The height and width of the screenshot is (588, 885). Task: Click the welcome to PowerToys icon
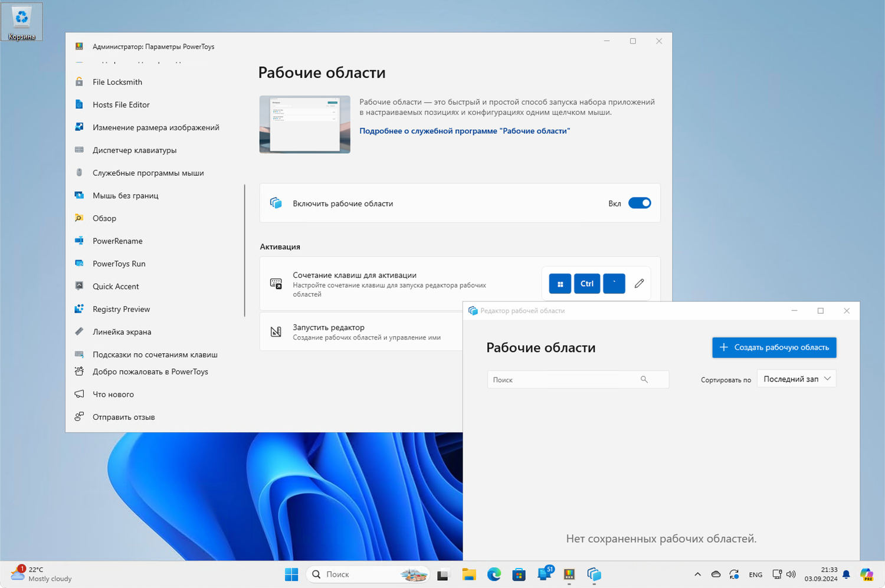pos(79,372)
